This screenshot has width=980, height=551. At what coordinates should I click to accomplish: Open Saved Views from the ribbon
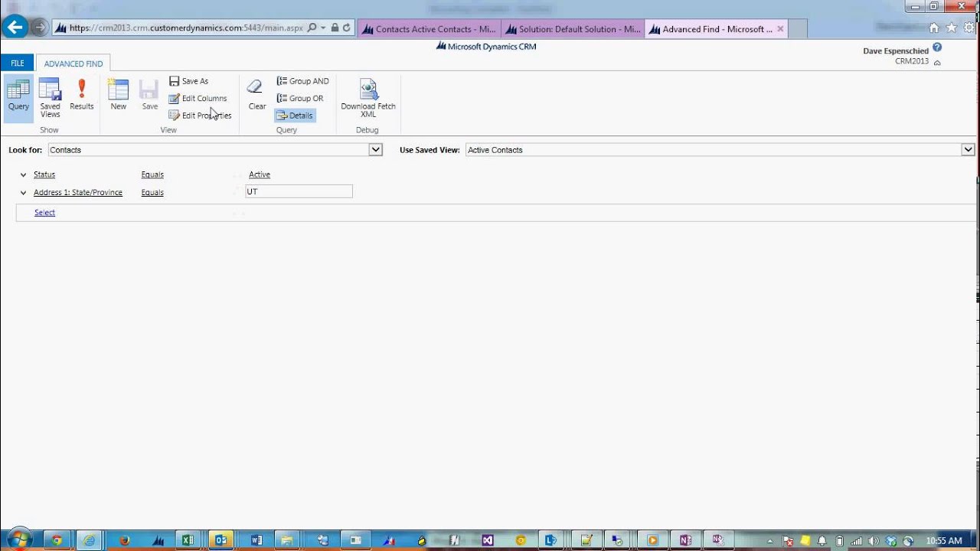pyautogui.click(x=50, y=98)
